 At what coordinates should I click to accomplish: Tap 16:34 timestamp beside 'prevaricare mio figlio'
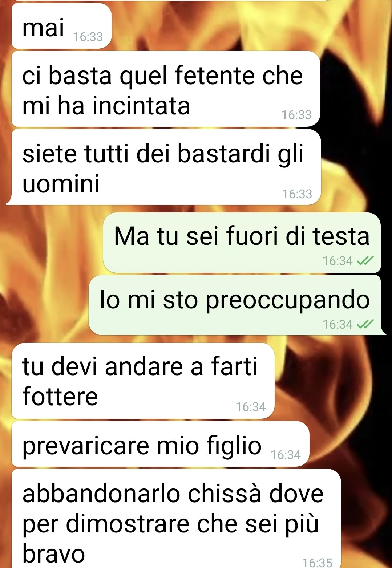tap(286, 455)
